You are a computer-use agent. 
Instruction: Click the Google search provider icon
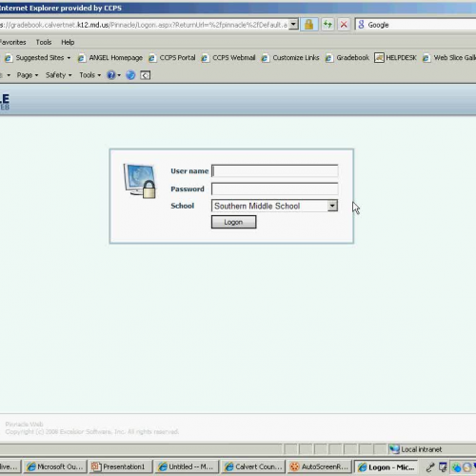tap(361, 25)
